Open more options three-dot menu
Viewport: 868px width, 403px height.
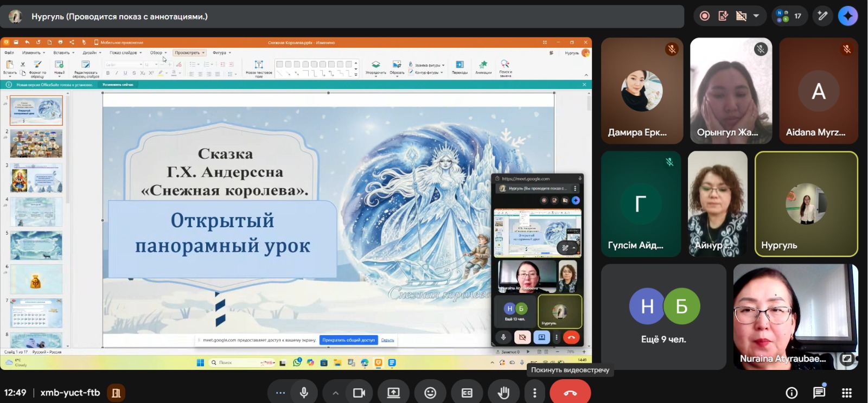[535, 393]
